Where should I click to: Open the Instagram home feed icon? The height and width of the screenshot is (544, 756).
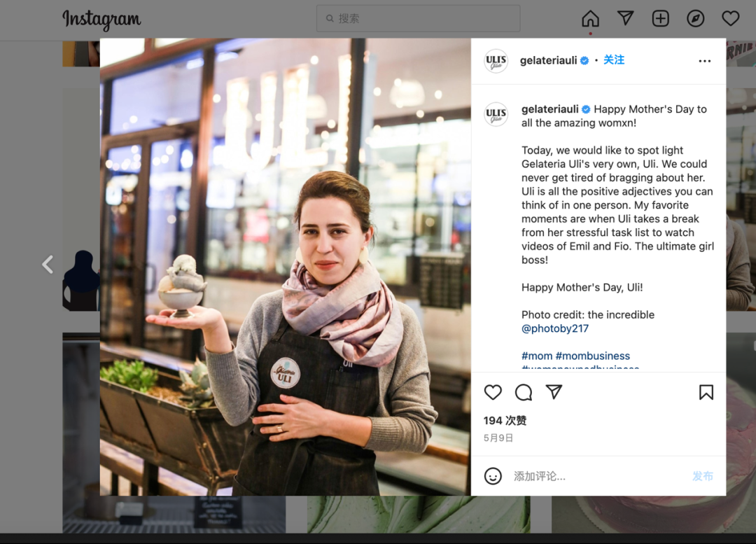click(590, 18)
